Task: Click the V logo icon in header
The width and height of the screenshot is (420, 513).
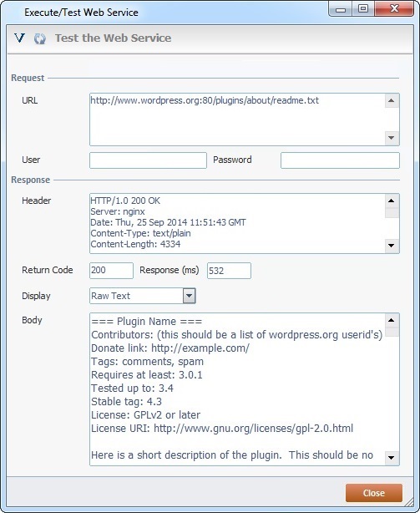Action: pos(19,38)
